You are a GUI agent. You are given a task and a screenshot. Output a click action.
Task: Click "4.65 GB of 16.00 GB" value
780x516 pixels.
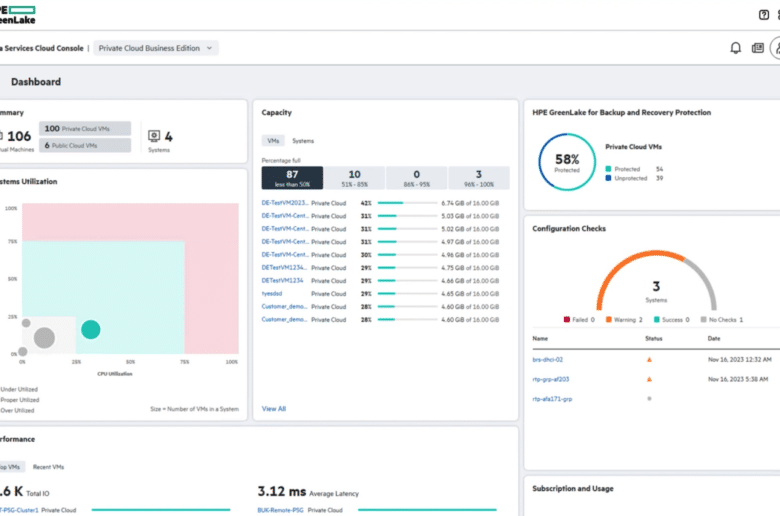point(470,294)
